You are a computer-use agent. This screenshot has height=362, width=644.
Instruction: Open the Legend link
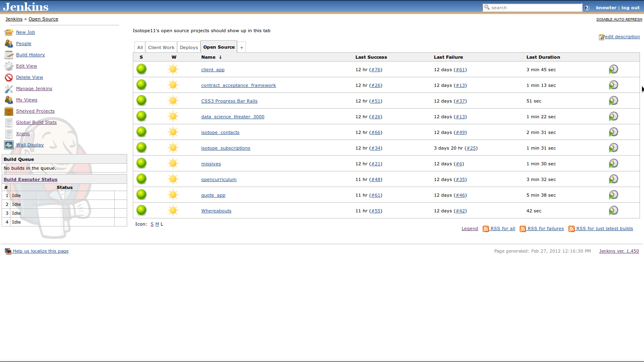[470, 228]
